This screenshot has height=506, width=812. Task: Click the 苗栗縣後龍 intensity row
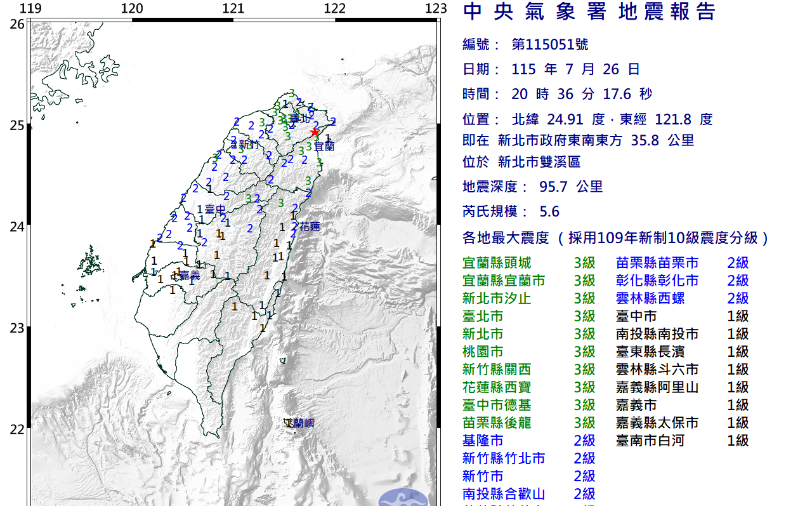point(529,423)
